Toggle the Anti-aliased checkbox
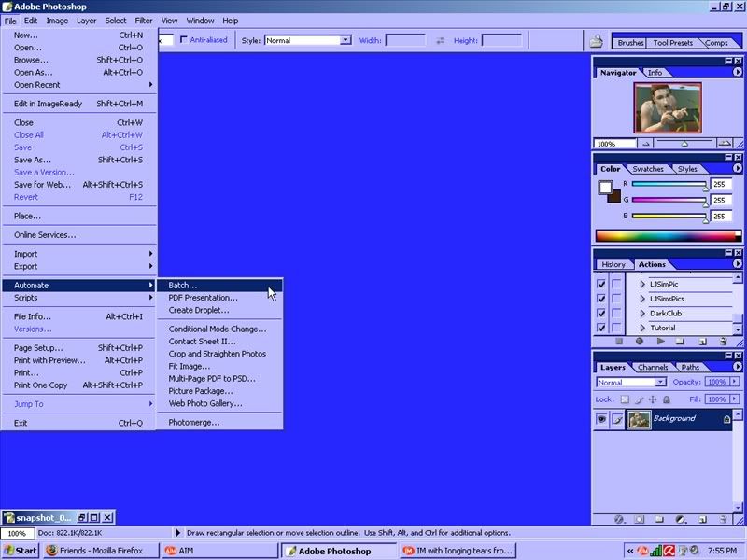The image size is (747, 560). [x=183, y=39]
